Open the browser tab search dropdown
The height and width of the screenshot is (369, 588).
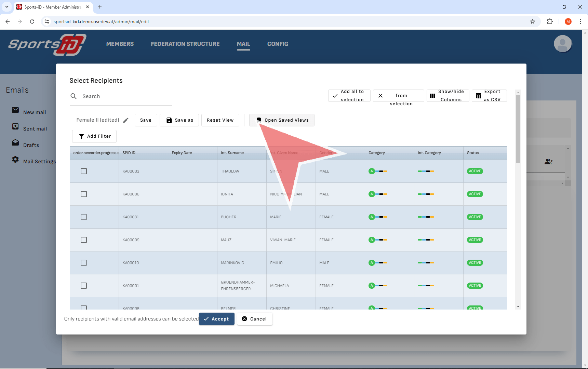[6, 7]
